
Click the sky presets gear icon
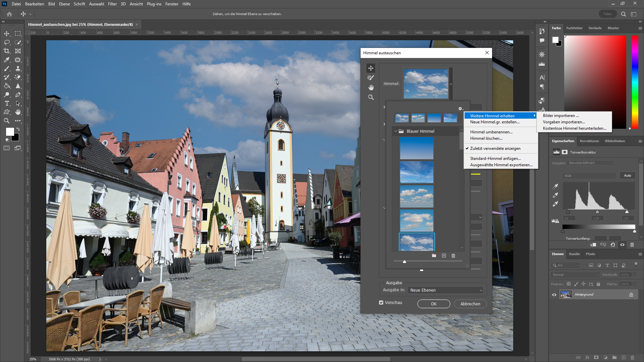[x=461, y=109]
